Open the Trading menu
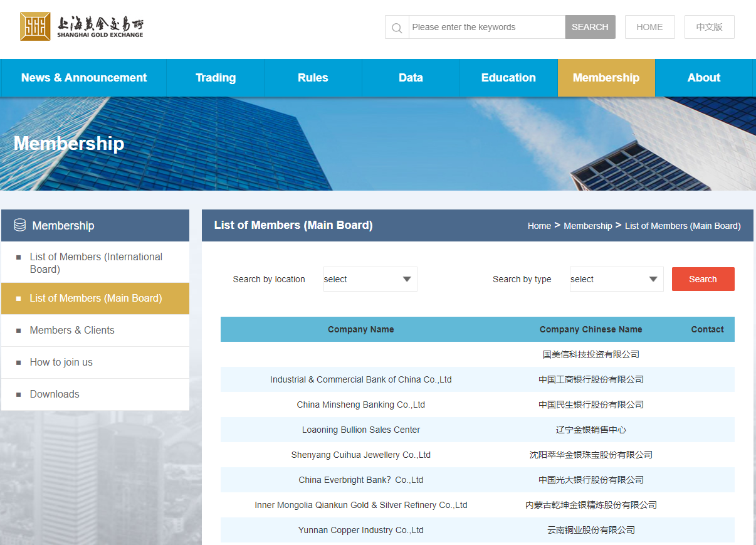This screenshot has height=545, width=756. [216, 78]
